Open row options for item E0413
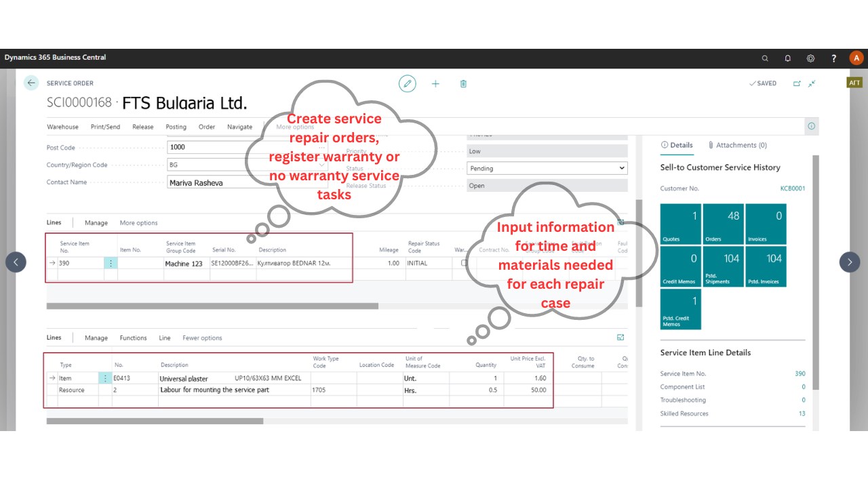This screenshot has width=868, height=488. coord(105,378)
